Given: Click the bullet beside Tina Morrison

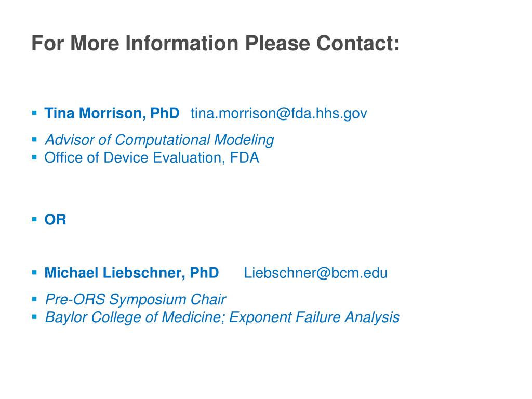Looking at the screenshot, I should click(x=34, y=113).
